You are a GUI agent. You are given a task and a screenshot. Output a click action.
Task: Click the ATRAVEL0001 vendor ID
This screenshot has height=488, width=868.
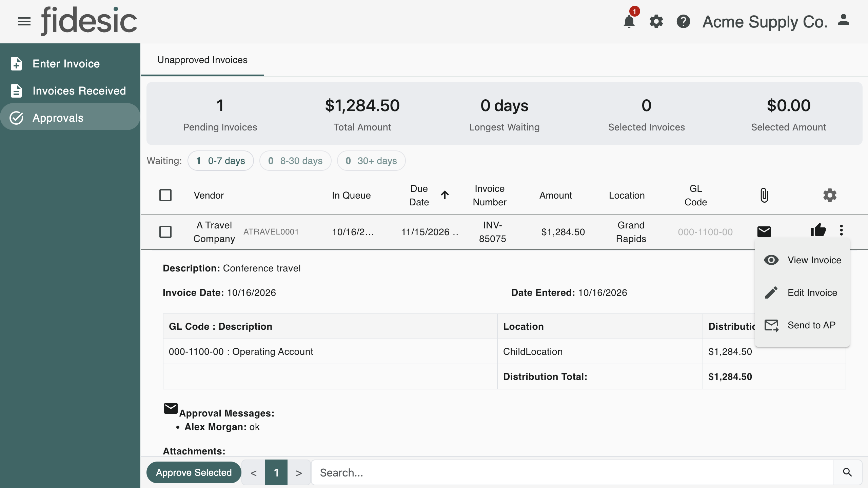tap(271, 232)
